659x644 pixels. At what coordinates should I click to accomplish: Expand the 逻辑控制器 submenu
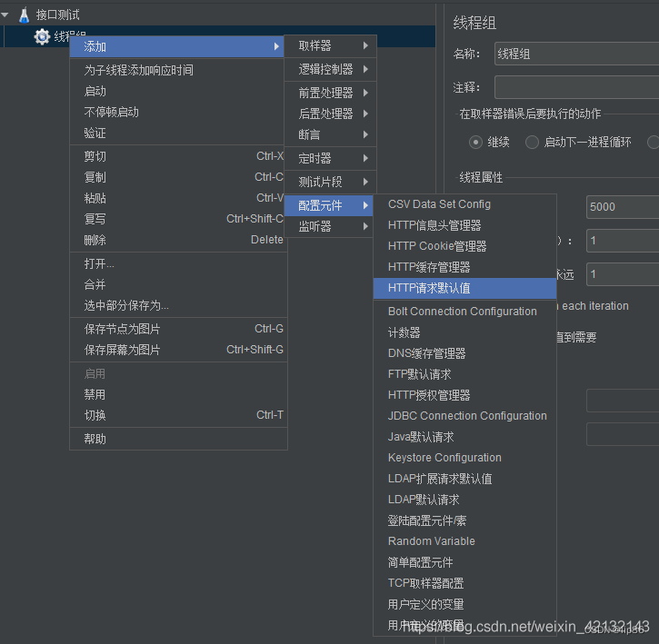pyautogui.click(x=330, y=69)
